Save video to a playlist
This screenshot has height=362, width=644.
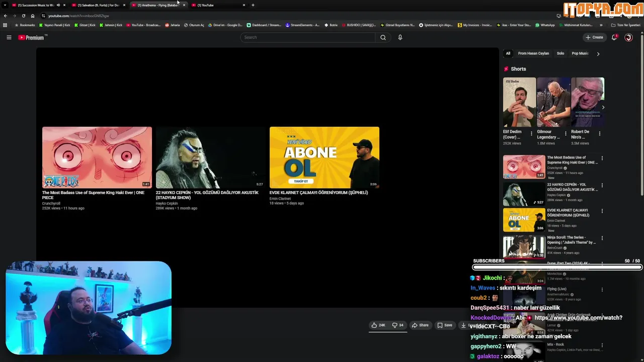click(445, 325)
